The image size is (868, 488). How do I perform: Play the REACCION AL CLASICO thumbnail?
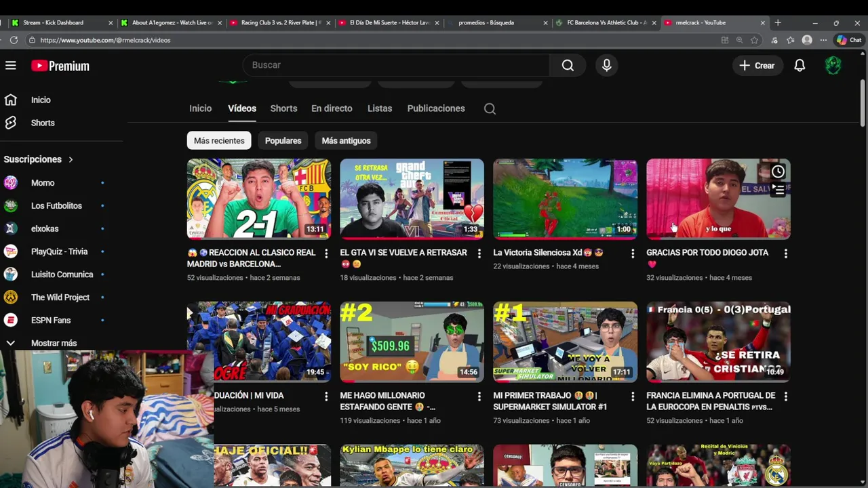coord(259,199)
